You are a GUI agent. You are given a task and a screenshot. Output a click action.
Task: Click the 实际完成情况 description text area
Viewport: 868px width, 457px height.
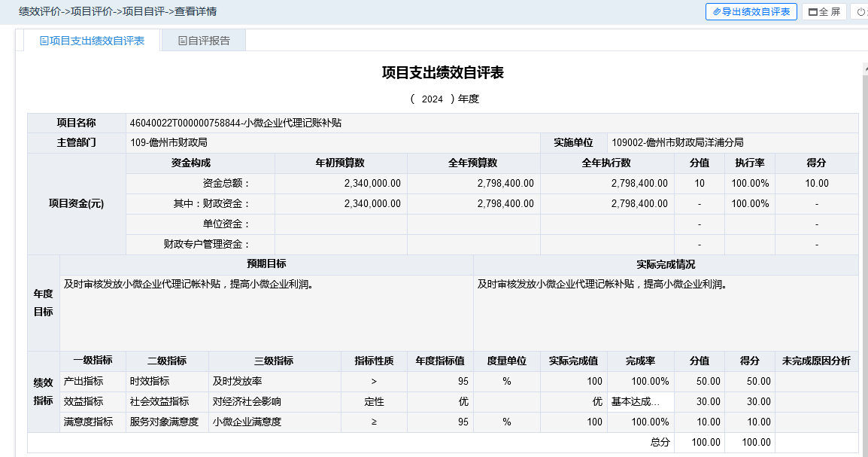[x=665, y=312]
